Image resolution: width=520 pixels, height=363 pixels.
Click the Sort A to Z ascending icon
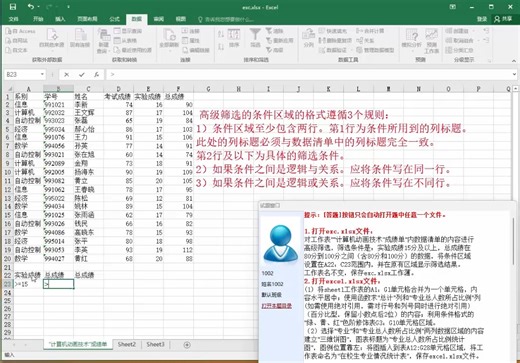click(x=221, y=34)
